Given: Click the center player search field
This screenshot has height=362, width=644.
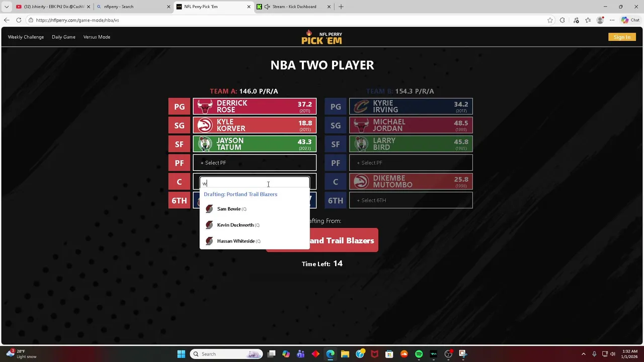Looking at the screenshot, I should 255,184.
